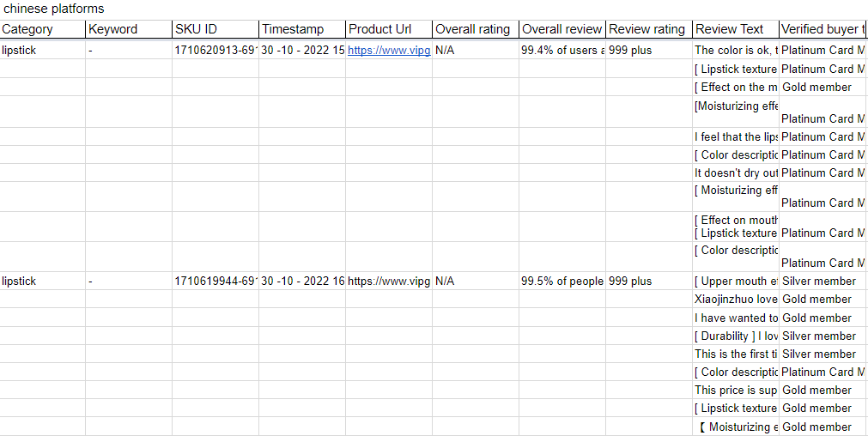Select the 'The color is ok' review cell
Screen dimensions: 868x436
coord(736,51)
